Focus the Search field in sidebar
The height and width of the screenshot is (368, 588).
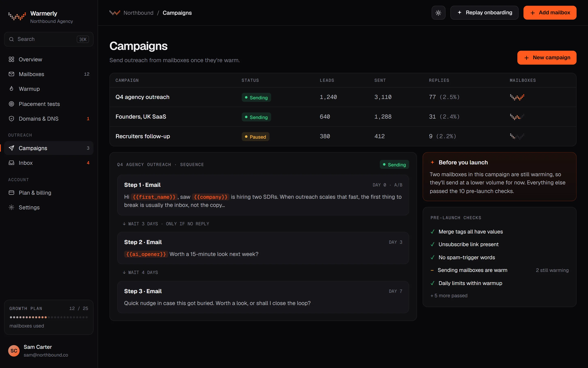click(49, 39)
